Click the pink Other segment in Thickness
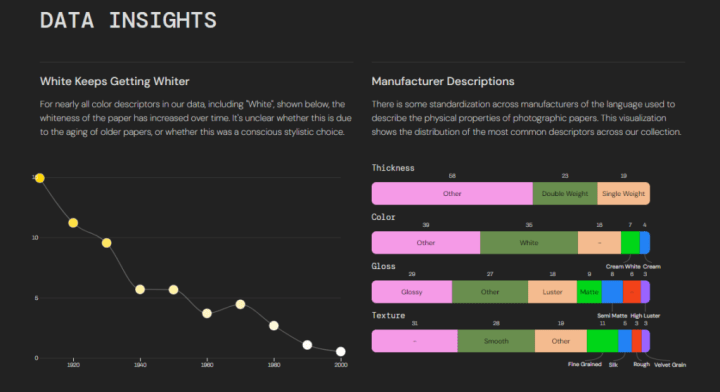Screen dimensions: 720x392 tap(452, 193)
